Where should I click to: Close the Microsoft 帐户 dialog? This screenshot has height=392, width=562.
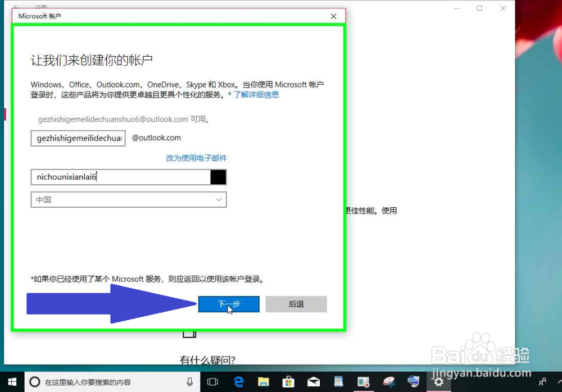333,16
